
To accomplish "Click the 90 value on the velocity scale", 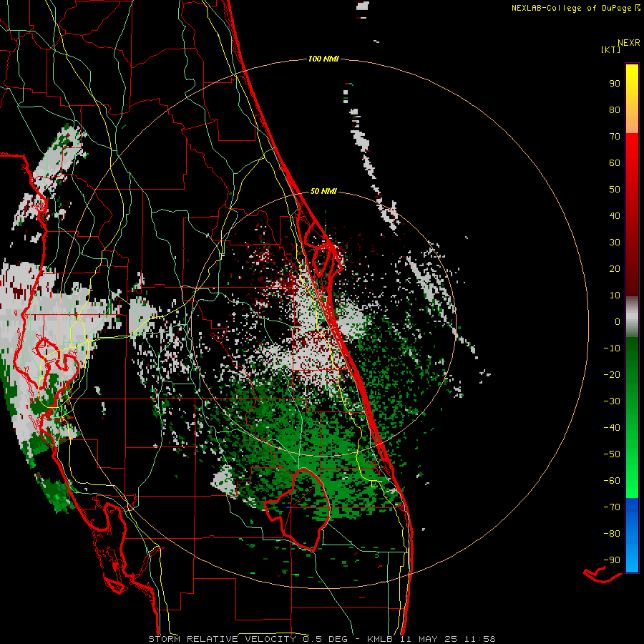I will [x=615, y=84].
